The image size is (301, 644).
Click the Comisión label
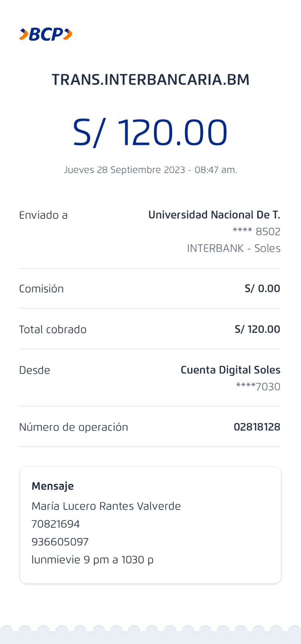pos(41,289)
